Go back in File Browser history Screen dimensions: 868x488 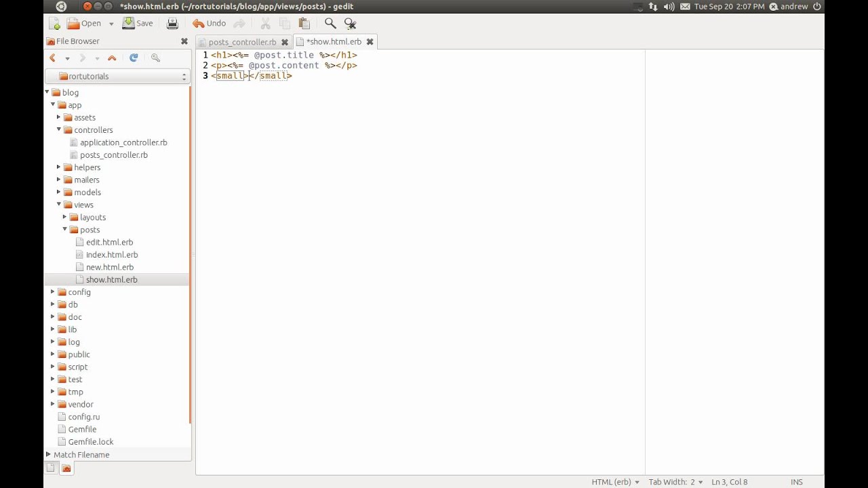tap(52, 58)
